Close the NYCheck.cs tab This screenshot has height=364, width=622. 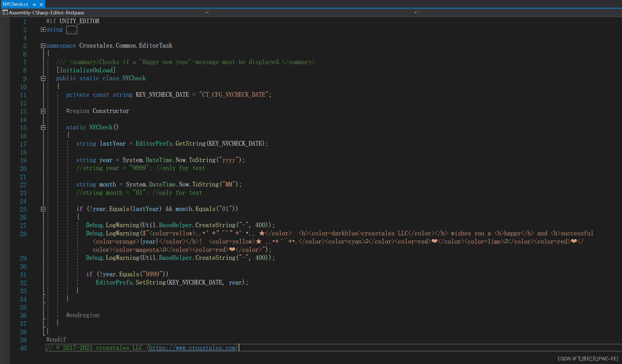coord(41,4)
